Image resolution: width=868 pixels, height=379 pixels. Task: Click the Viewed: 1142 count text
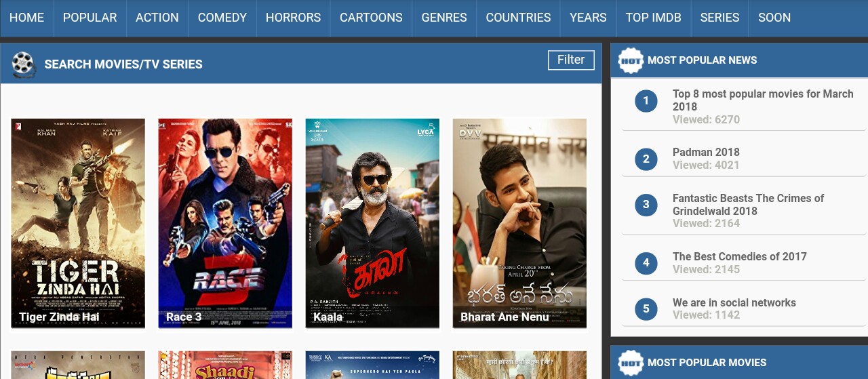pyautogui.click(x=706, y=315)
